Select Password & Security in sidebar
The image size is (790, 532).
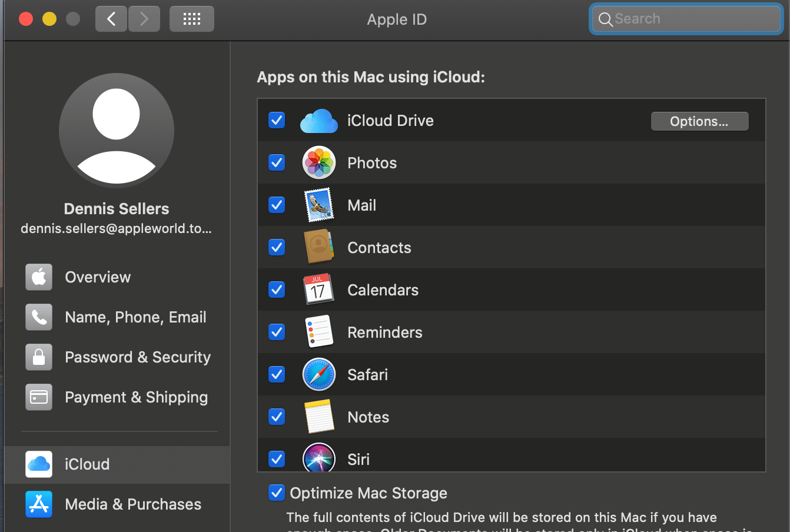click(x=137, y=357)
